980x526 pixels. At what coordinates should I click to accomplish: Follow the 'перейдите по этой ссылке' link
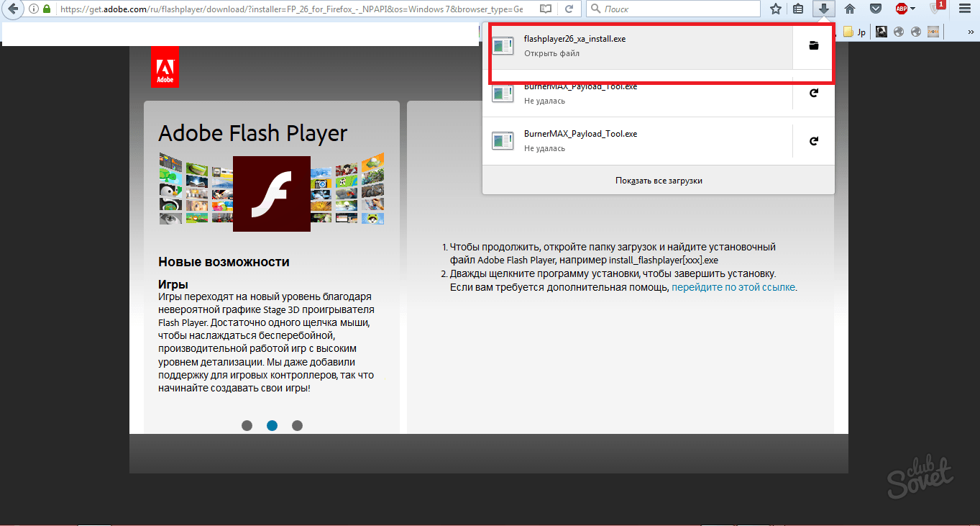coord(733,287)
